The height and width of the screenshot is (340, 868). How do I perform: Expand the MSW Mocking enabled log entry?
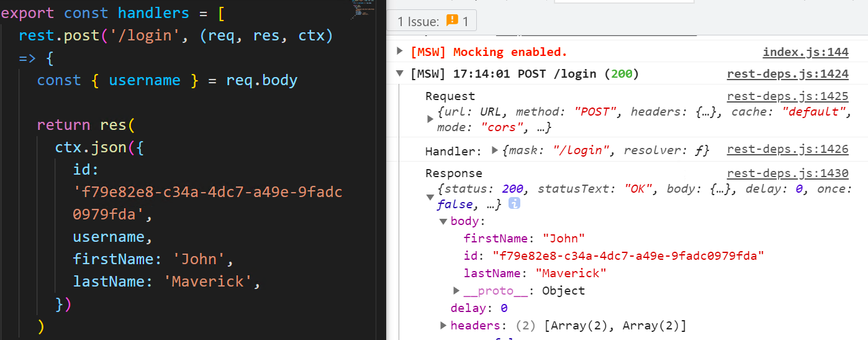(399, 52)
